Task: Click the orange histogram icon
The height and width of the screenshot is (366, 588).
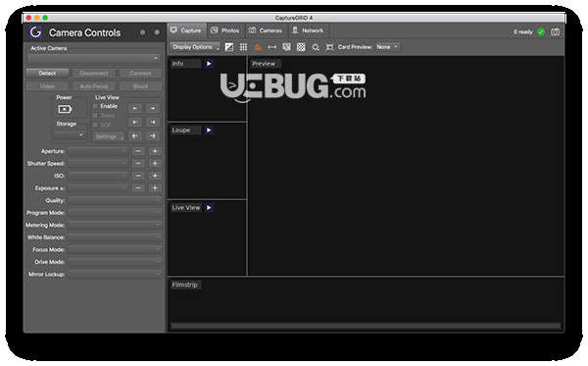Action: tap(258, 47)
